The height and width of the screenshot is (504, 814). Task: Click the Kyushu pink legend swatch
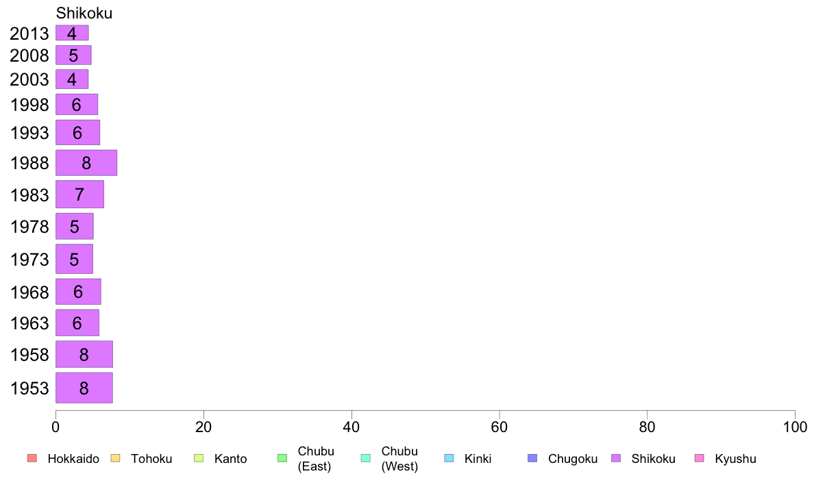[x=700, y=458]
